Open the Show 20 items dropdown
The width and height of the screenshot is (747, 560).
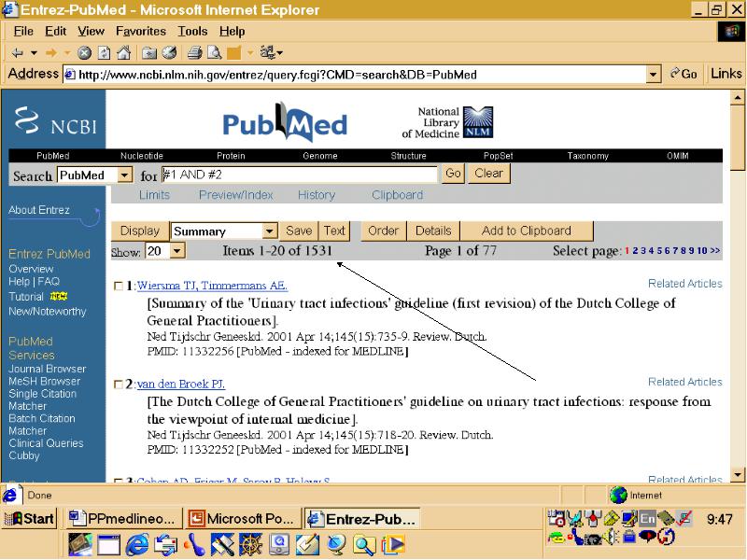176,251
